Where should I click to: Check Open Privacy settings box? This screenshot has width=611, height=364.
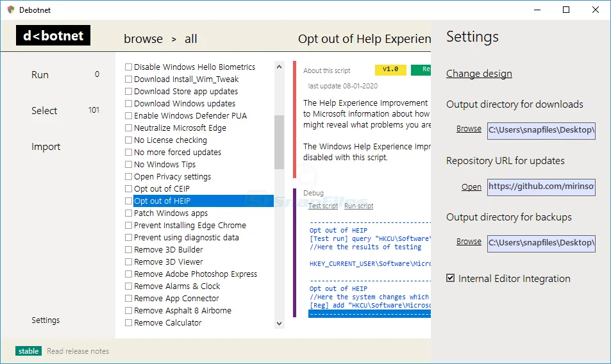[x=128, y=176]
